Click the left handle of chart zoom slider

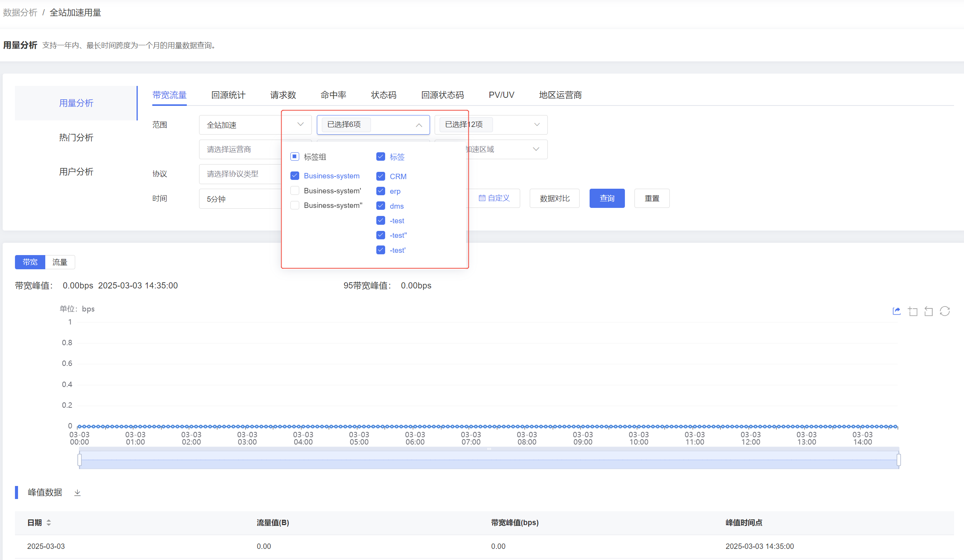tap(79, 460)
